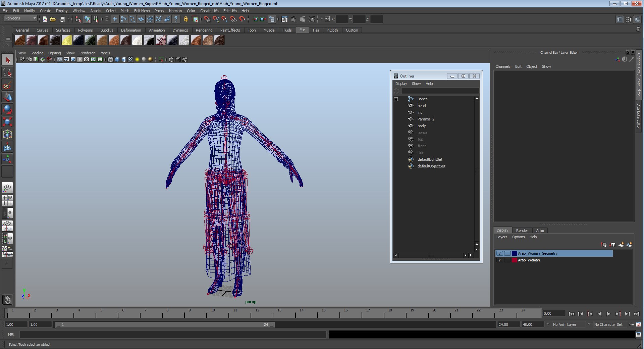
Task: Toggle textured checker sphere display icon
Action: [x=130, y=59]
